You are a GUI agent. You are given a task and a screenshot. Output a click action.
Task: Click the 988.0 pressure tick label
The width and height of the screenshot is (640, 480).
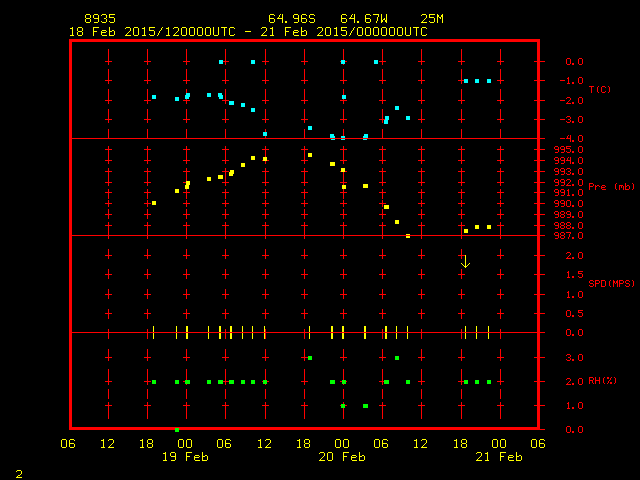click(569, 226)
